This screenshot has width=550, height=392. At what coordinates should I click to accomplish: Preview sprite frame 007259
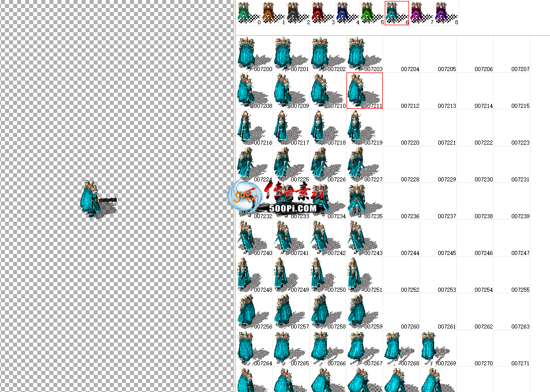point(365,312)
